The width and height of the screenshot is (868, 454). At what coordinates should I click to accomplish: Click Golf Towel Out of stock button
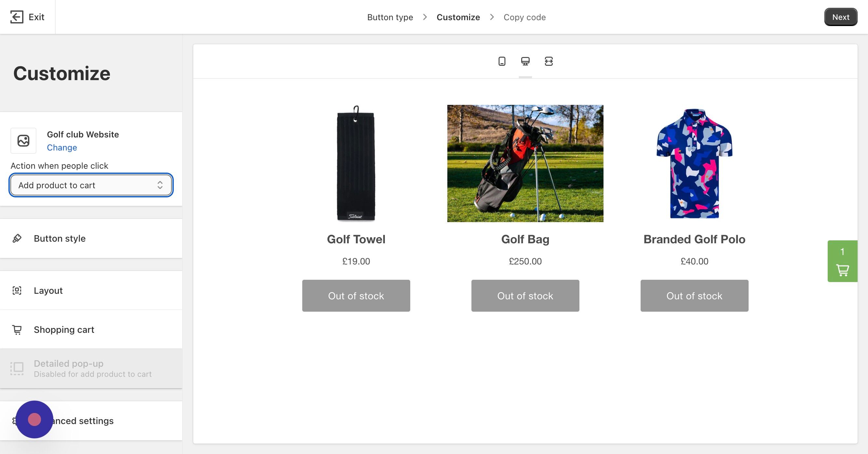[356, 295]
